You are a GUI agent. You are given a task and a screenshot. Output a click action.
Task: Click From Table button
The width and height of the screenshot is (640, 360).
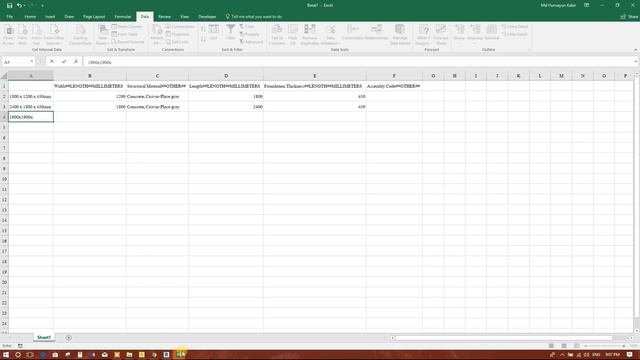(125, 34)
